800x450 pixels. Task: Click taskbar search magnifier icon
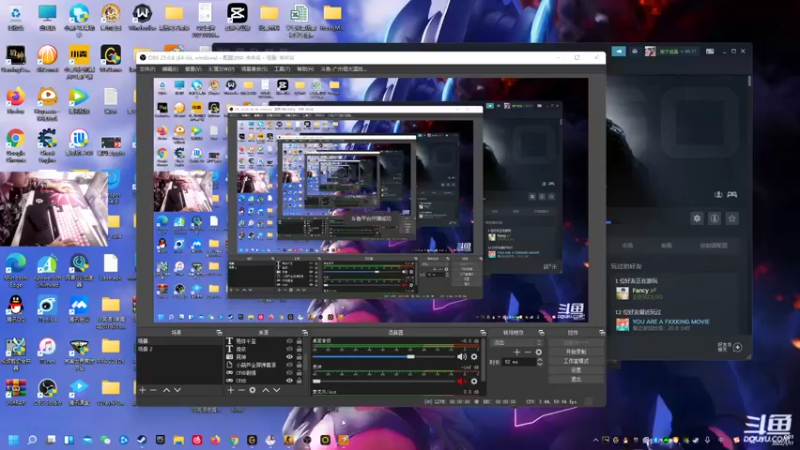pyautogui.click(x=32, y=439)
